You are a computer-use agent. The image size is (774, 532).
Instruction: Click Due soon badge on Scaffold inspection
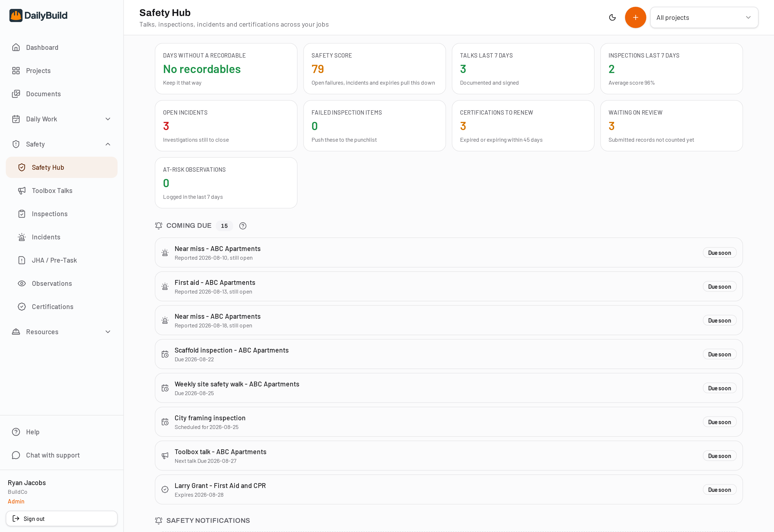pos(719,354)
